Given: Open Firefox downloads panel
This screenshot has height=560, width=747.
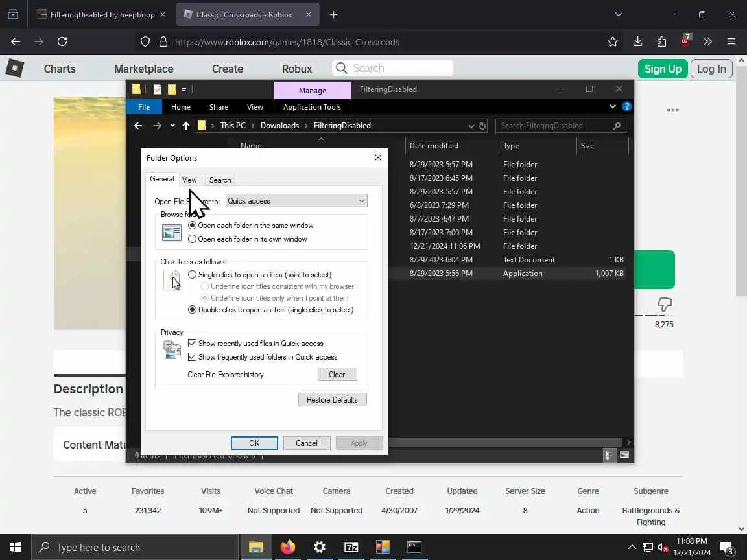Looking at the screenshot, I should tap(637, 42).
